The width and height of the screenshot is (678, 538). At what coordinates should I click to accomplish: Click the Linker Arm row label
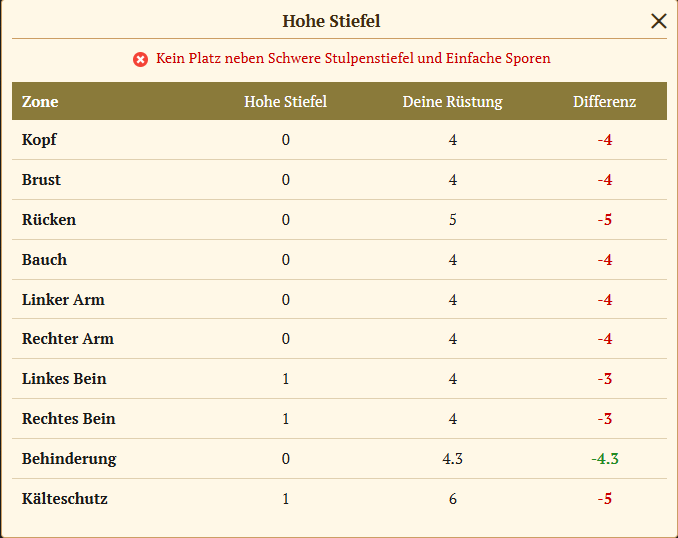63,300
